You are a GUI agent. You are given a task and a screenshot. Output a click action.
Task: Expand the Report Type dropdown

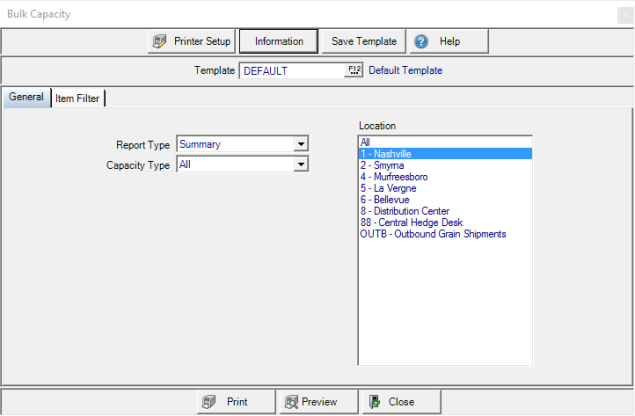pyautogui.click(x=300, y=144)
